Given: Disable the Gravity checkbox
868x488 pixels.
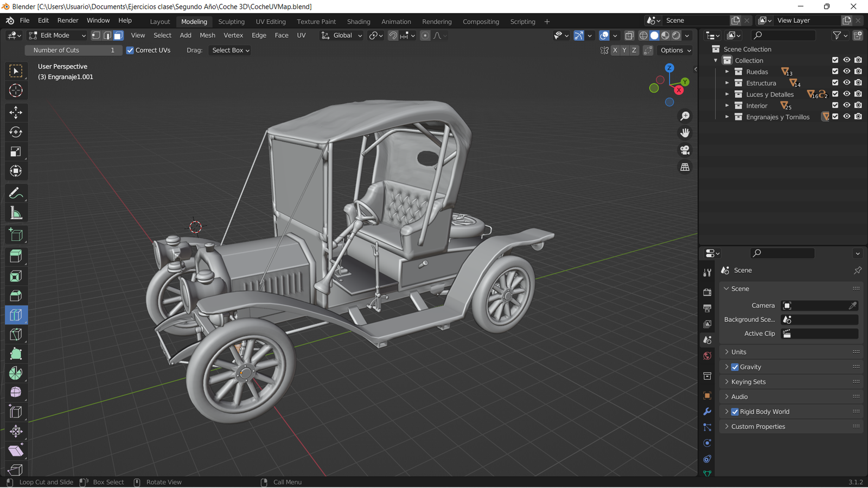Looking at the screenshot, I should (x=735, y=367).
